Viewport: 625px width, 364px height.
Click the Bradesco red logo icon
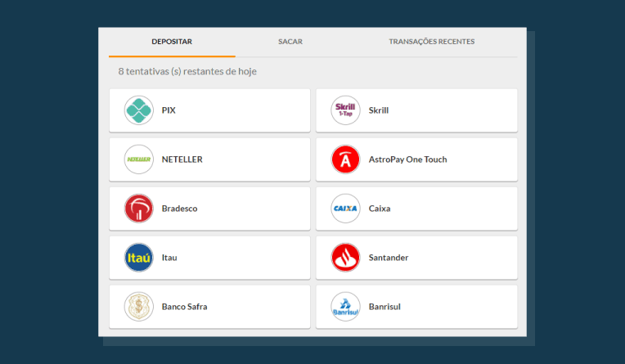[x=139, y=209]
